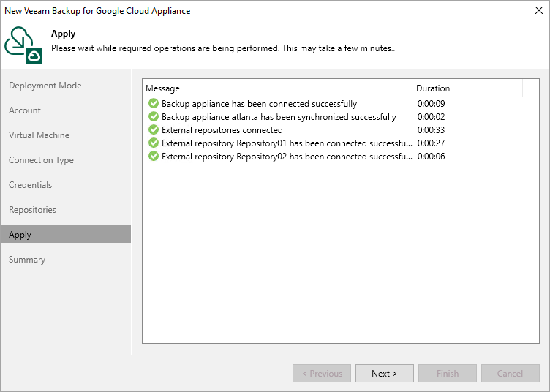Viewport: 550px width, 392px height.
Task: Click green check next to External repositories connected
Action: pyautogui.click(x=154, y=130)
